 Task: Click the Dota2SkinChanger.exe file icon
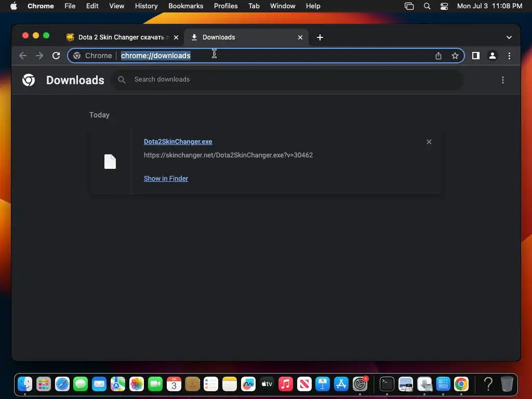(110, 162)
